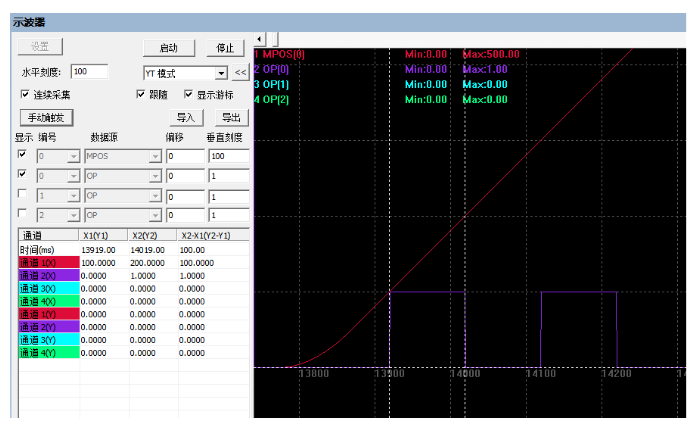
Task: Click the disabled 设置 settings button
Action: [x=40, y=46]
